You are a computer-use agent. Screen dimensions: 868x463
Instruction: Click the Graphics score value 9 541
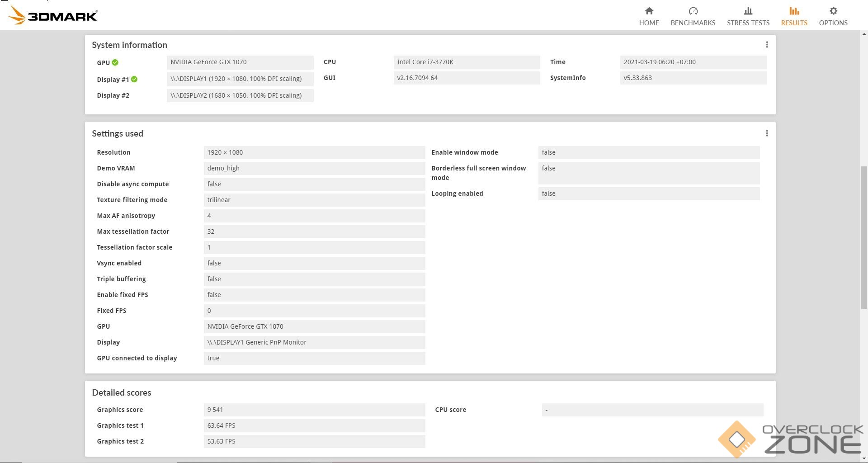314,410
